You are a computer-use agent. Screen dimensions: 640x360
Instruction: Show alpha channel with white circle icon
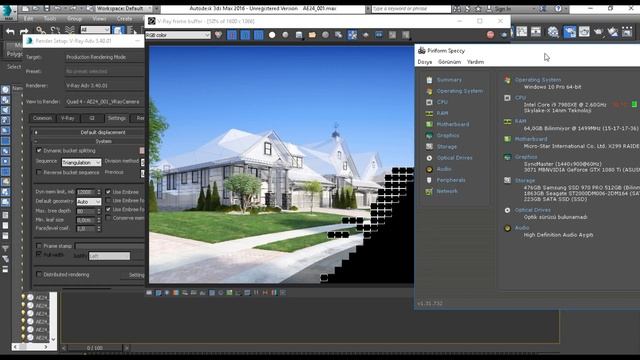[x=272, y=35]
